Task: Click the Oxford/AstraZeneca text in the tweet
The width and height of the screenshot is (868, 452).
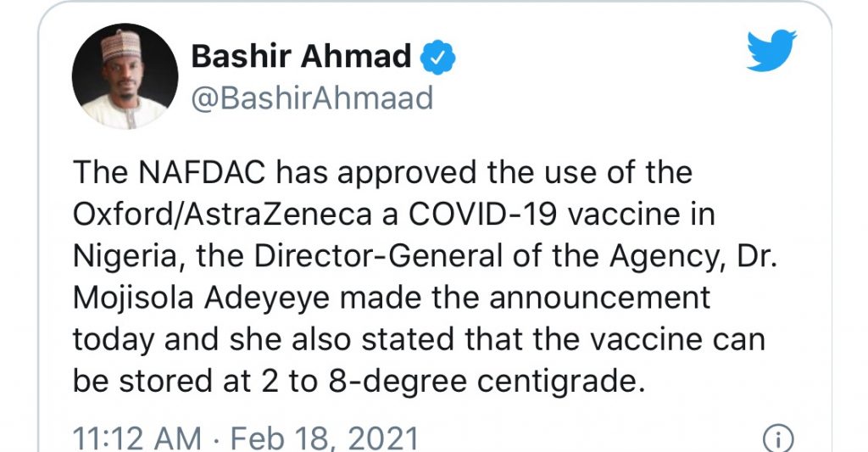Action: point(222,215)
